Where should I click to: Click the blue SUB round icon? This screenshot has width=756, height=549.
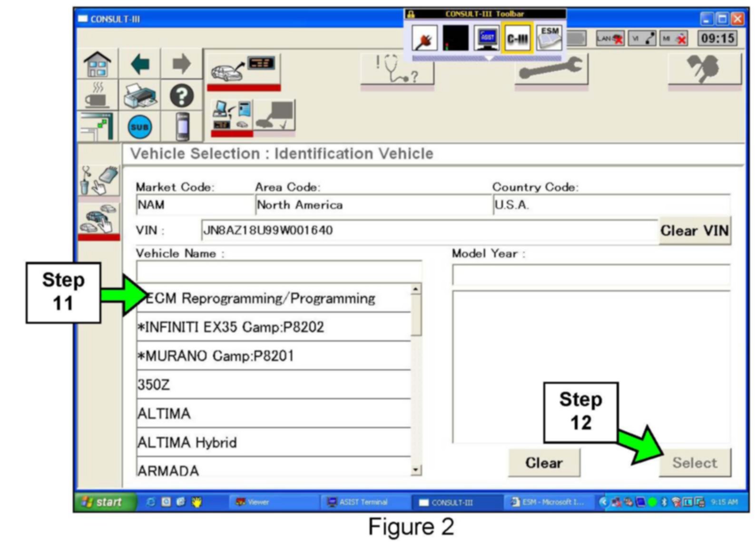pyautogui.click(x=139, y=127)
